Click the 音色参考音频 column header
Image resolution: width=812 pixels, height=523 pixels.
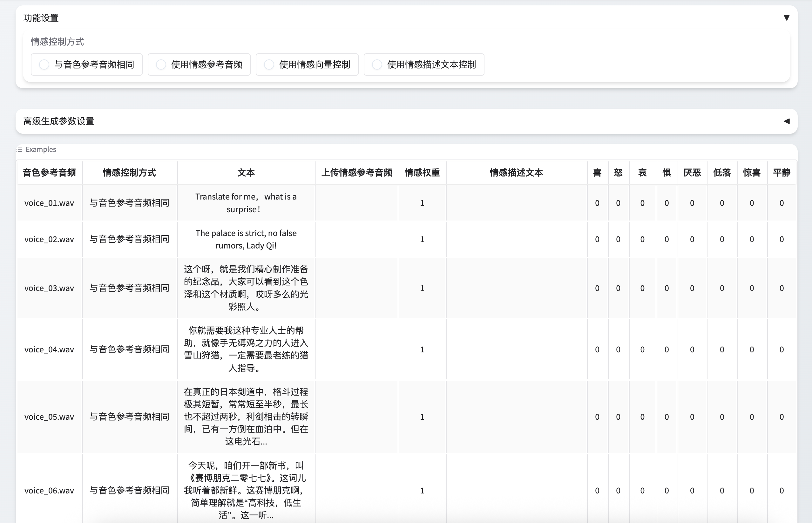point(50,173)
